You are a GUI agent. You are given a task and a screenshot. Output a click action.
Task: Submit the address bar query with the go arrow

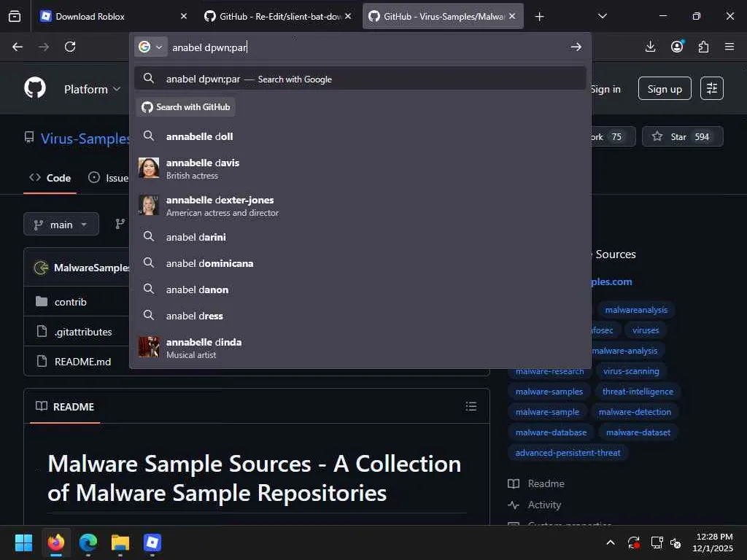click(x=576, y=47)
